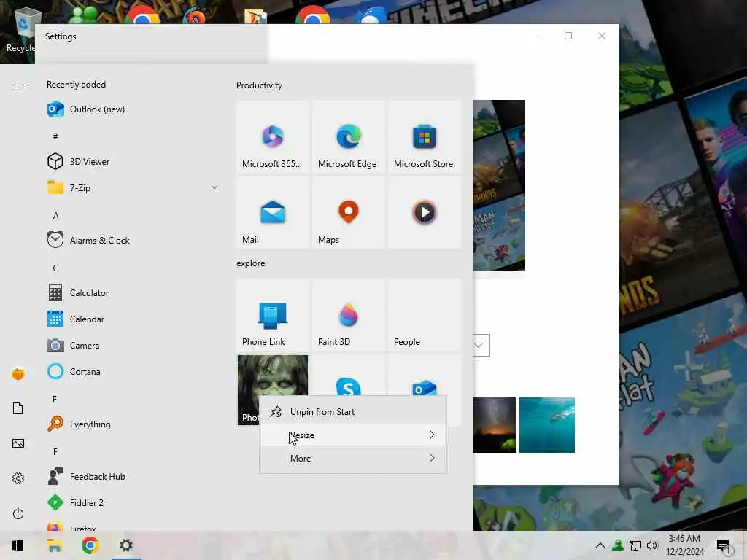Open Feedback Hub app
The width and height of the screenshot is (747, 560).
133,476
